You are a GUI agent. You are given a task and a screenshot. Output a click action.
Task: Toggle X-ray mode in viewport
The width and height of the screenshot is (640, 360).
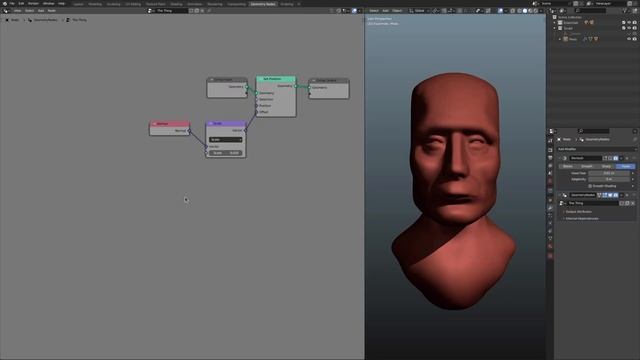coord(513,11)
